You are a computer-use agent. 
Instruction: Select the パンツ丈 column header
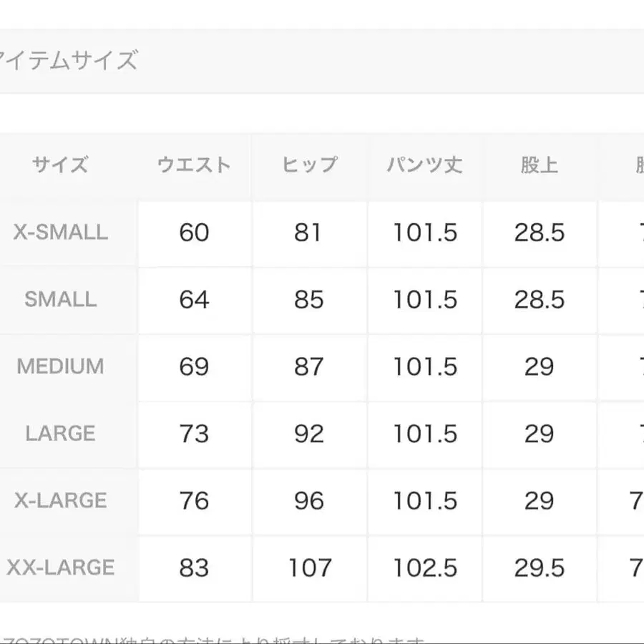424,165
